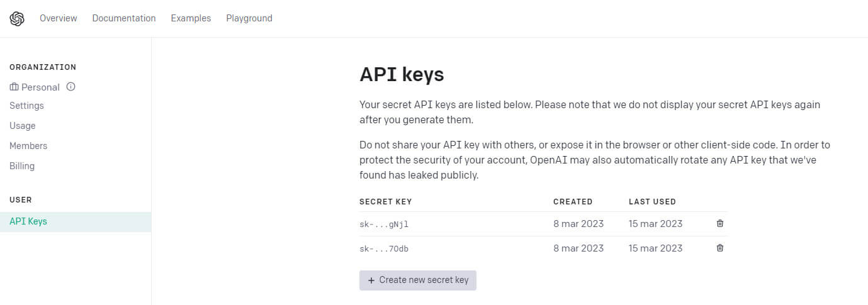Delete the sk-...7Odb key with trash icon
868x305 pixels.
[720, 248]
